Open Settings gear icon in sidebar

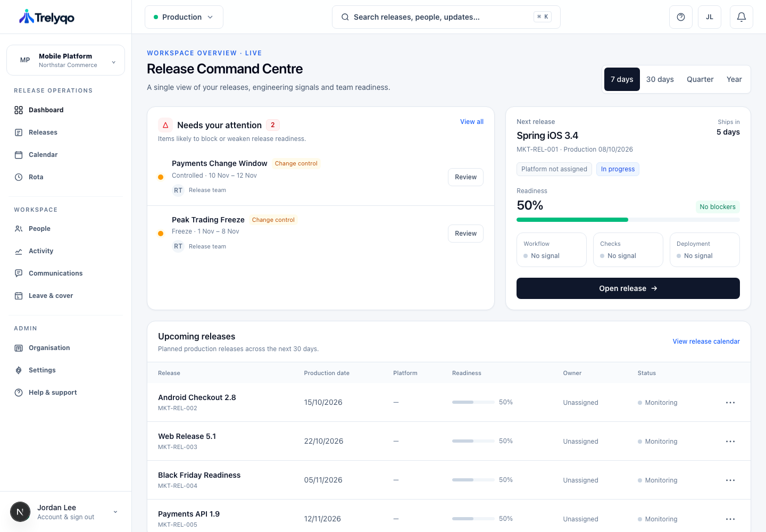19,370
